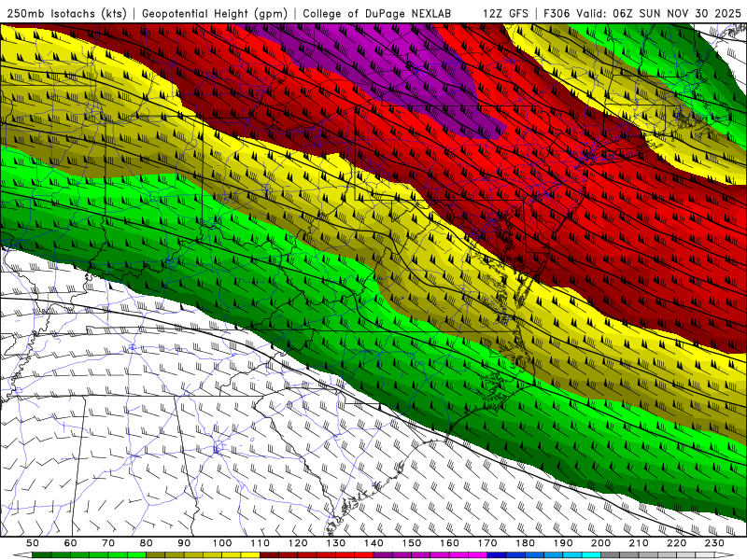The width and height of the screenshot is (747, 560).
Task: Click the 50 value on the color scale
Action: pyautogui.click(x=33, y=543)
